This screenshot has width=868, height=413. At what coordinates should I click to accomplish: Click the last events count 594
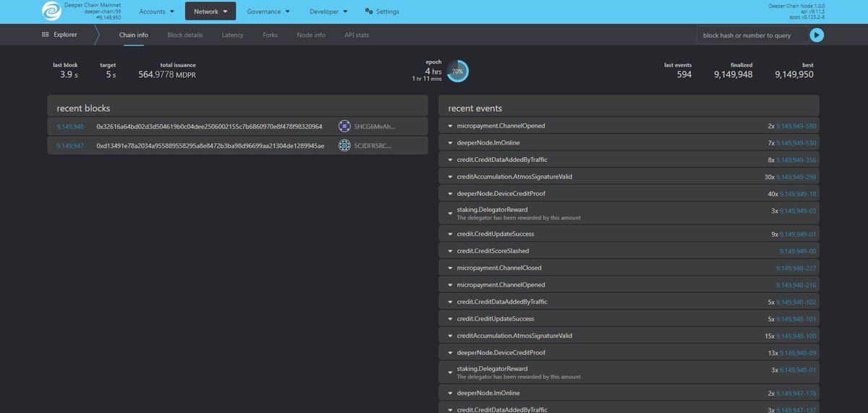[x=684, y=74]
